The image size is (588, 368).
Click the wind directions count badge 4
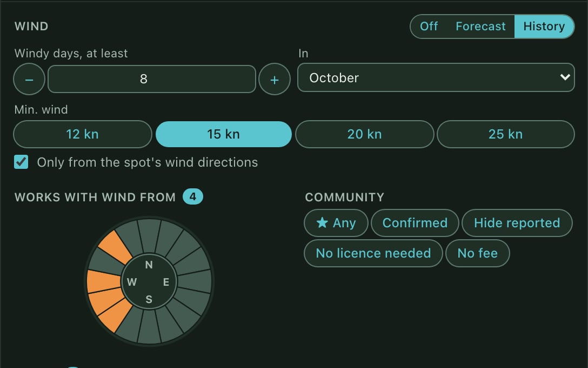193,197
